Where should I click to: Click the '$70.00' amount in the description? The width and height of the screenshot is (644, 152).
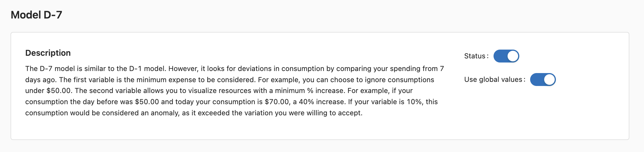pyautogui.click(x=277, y=102)
